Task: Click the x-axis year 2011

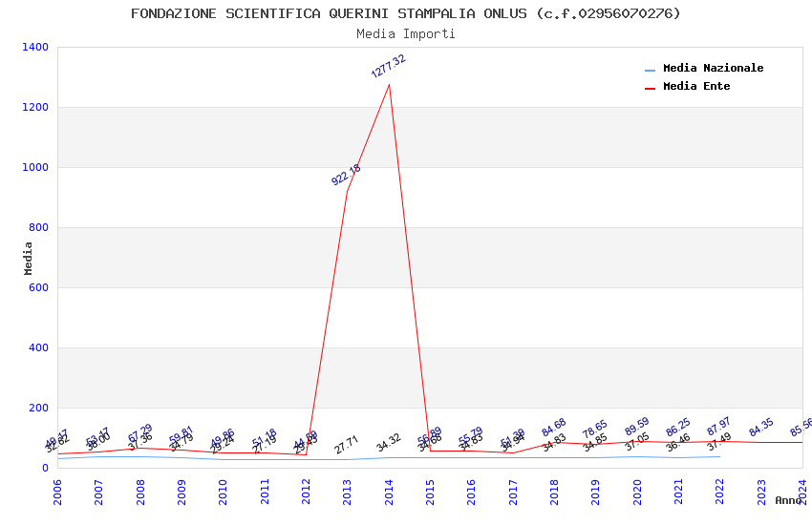Action: point(265,492)
